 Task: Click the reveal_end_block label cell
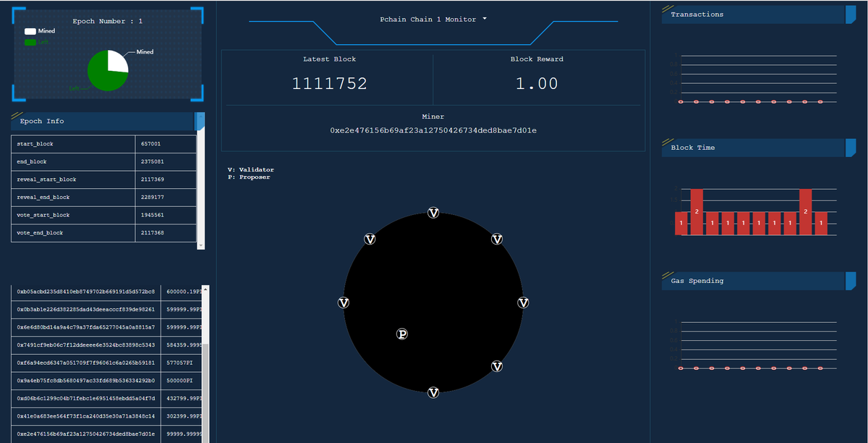point(73,198)
